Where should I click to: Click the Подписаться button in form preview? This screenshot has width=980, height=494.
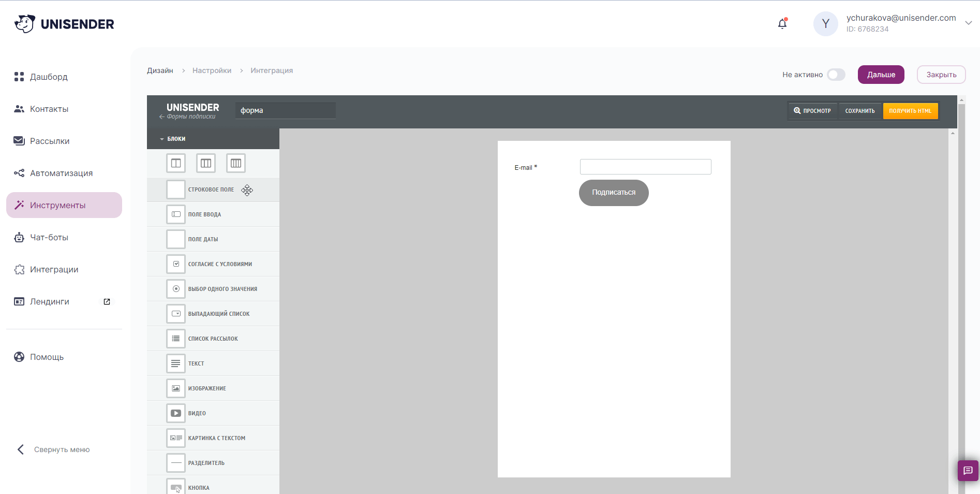point(614,193)
